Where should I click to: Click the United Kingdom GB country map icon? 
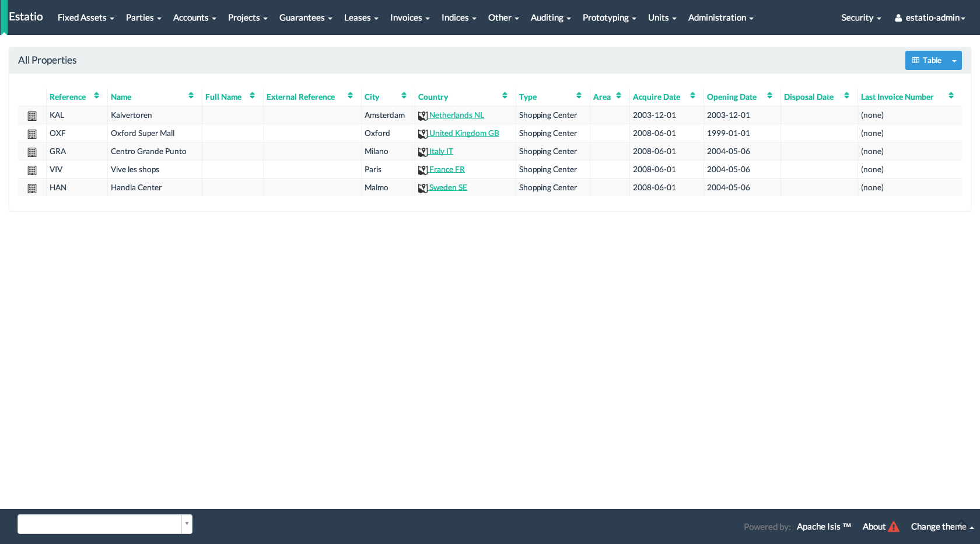423,134
